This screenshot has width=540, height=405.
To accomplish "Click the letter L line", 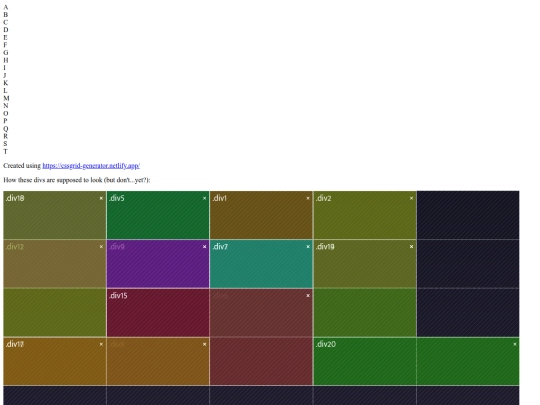I will click(5, 90).
